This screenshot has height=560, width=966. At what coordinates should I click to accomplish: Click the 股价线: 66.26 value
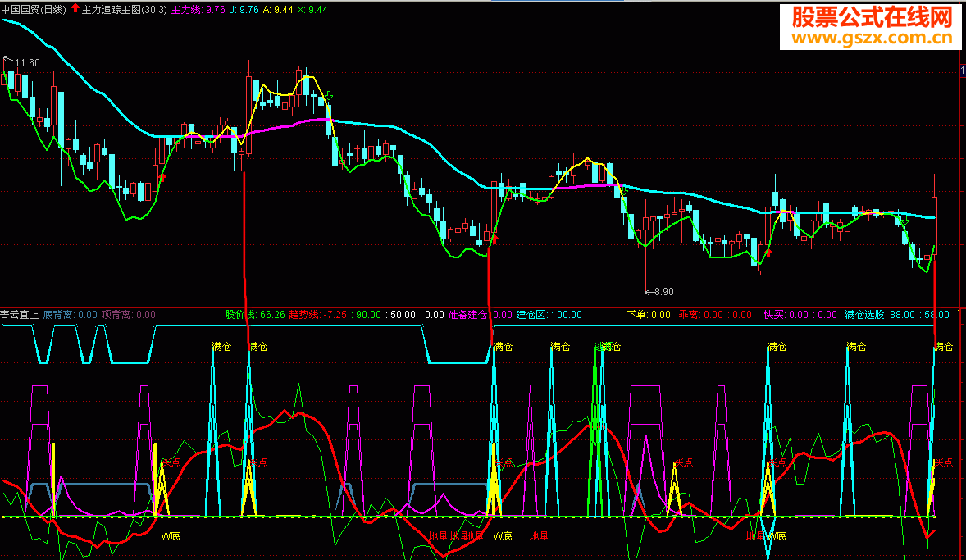point(255,315)
